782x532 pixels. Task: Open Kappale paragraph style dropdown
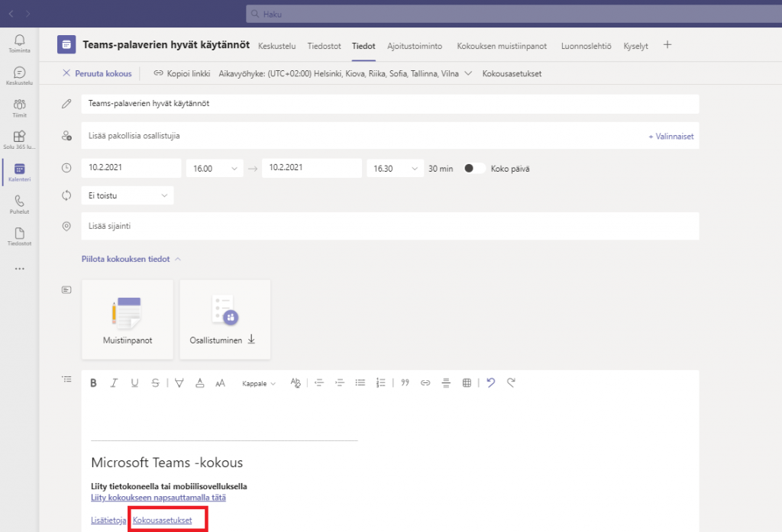[259, 383]
